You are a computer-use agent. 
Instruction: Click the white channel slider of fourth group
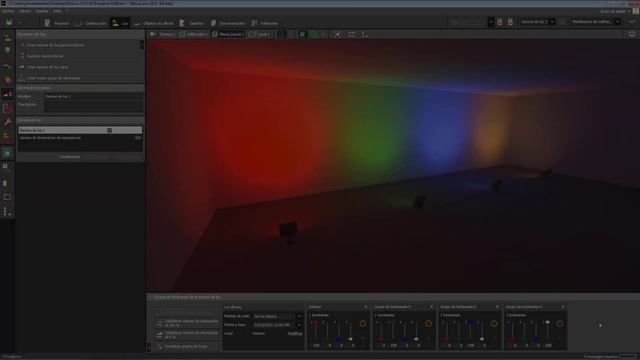tap(547, 331)
